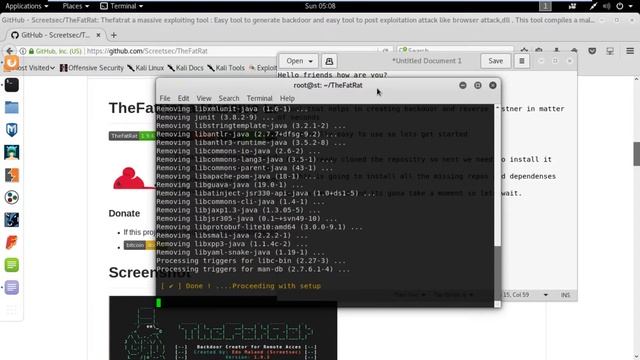Open the Terminal app menu in top bar
Viewport: 640px width, 360px height.
[122, 6]
